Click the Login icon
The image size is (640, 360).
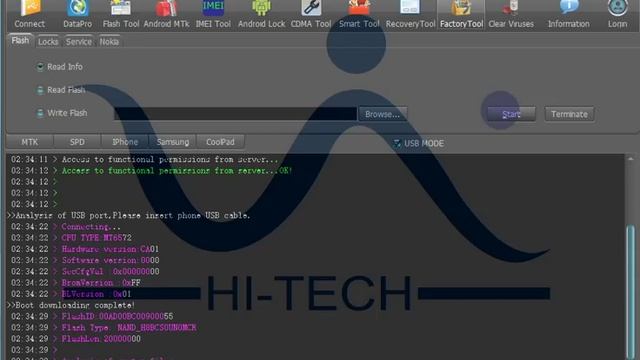pyautogui.click(x=618, y=14)
